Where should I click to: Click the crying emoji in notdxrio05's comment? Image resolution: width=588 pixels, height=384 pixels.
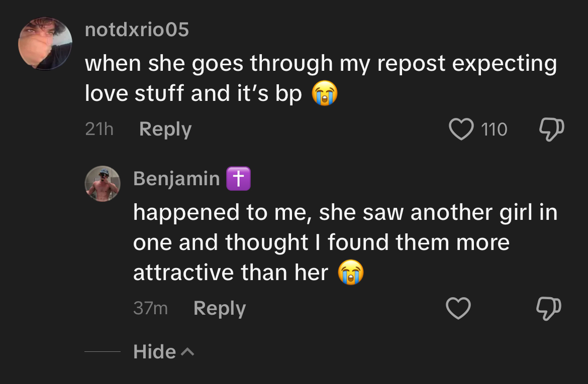pyautogui.click(x=325, y=93)
